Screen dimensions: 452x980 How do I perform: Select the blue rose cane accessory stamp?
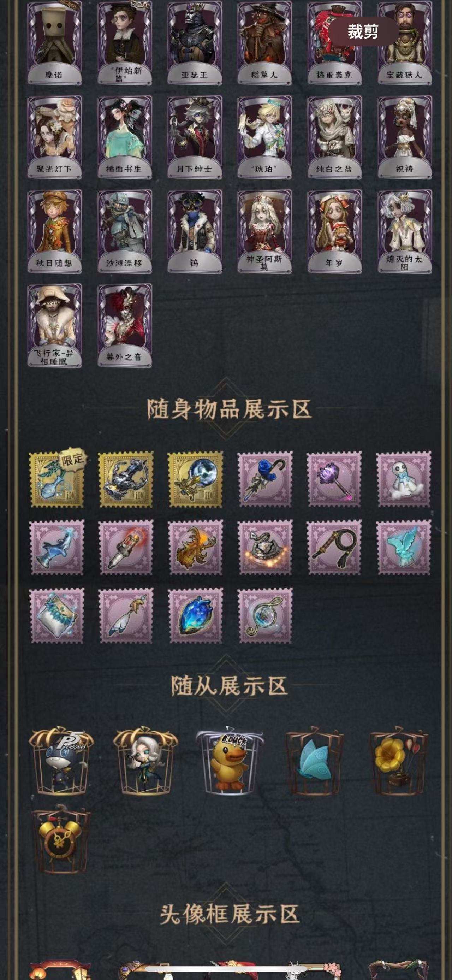pyautogui.click(x=265, y=479)
